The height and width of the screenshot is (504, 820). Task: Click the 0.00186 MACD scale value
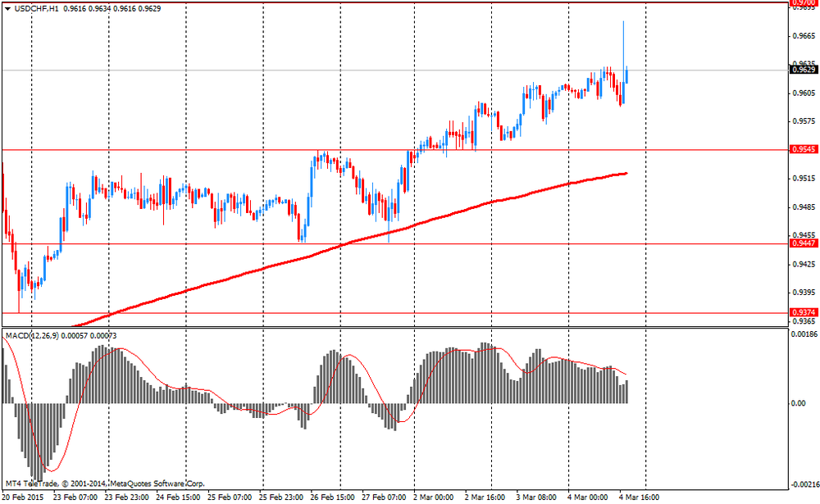click(x=805, y=334)
